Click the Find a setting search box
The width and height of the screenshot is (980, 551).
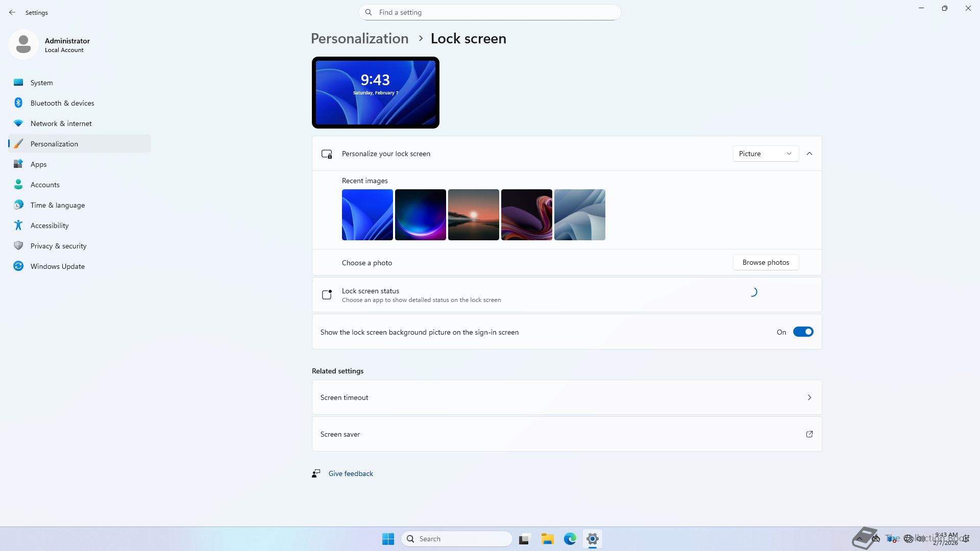coord(490,12)
